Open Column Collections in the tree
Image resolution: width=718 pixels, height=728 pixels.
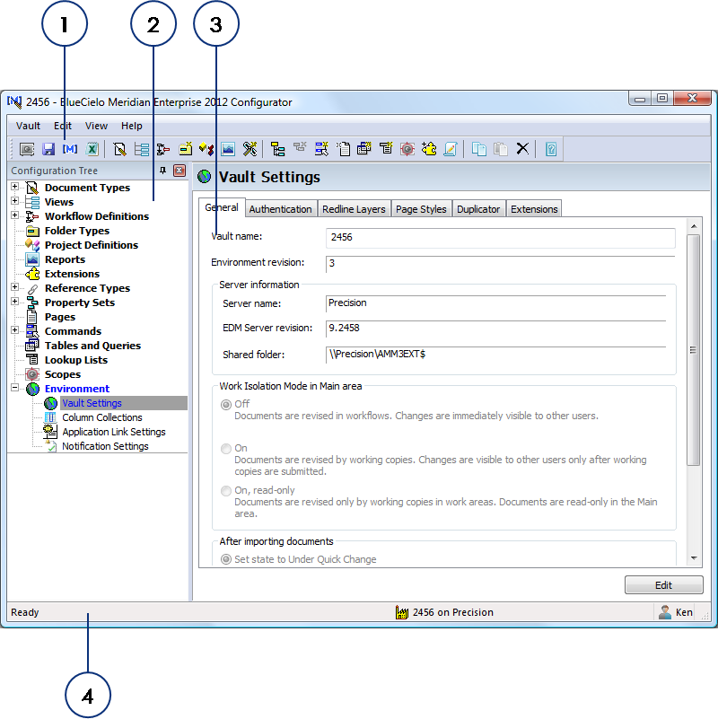point(101,417)
